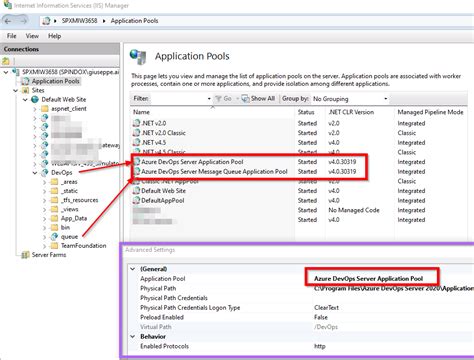Click the Application Pools page header icon
474x360 pixels.
[138, 57]
